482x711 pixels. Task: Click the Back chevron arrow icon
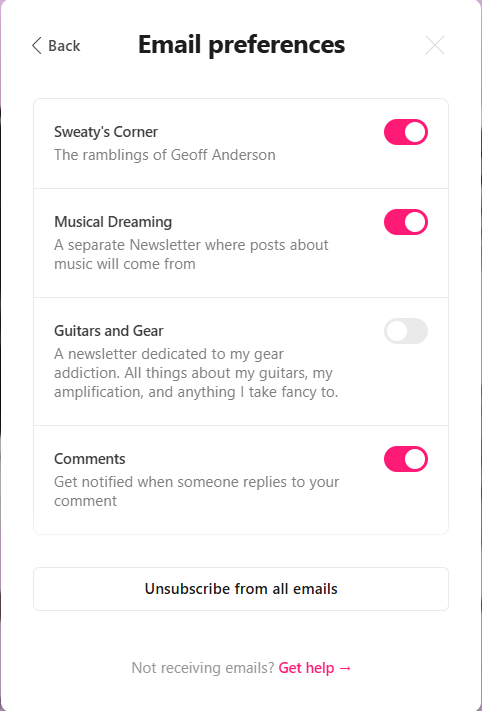click(x=37, y=45)
